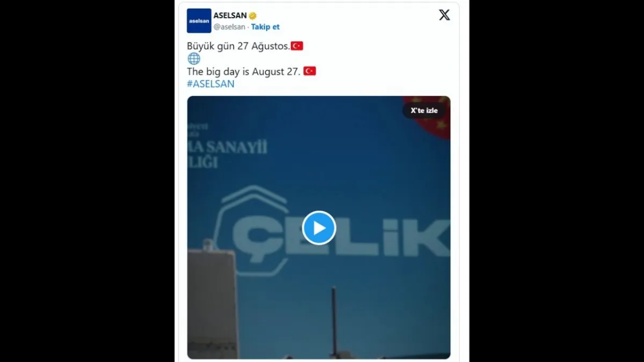
Task: Click the English big day sentence
Action: click(244, 71)
